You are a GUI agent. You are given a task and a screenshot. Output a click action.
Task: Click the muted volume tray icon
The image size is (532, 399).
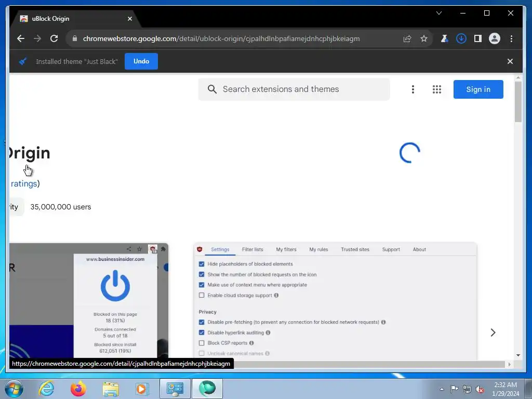480,390
